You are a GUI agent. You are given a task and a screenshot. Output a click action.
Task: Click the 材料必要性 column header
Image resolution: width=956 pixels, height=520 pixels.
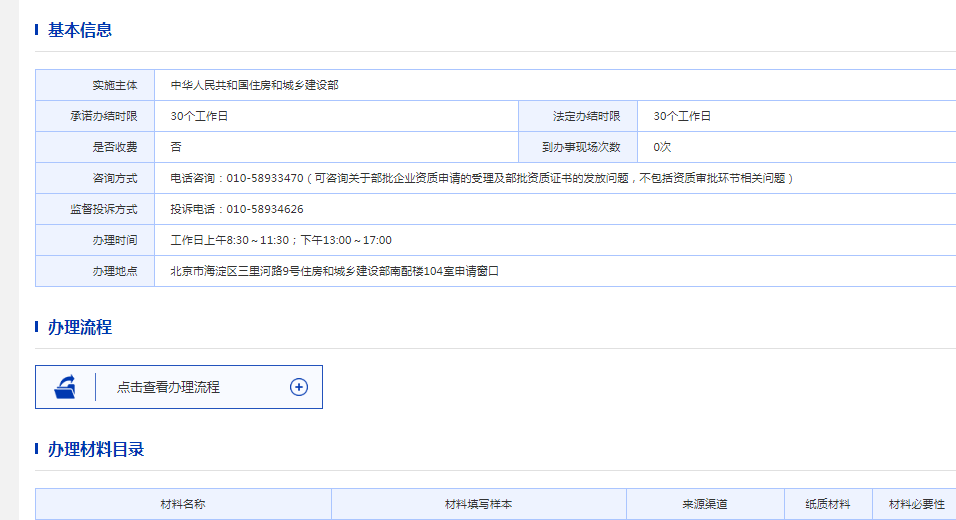916,504
